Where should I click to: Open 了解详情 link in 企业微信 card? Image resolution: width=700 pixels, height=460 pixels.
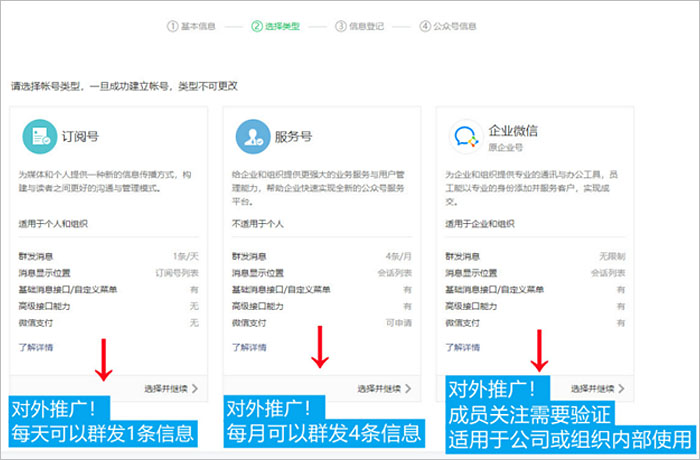coord(461,347)
